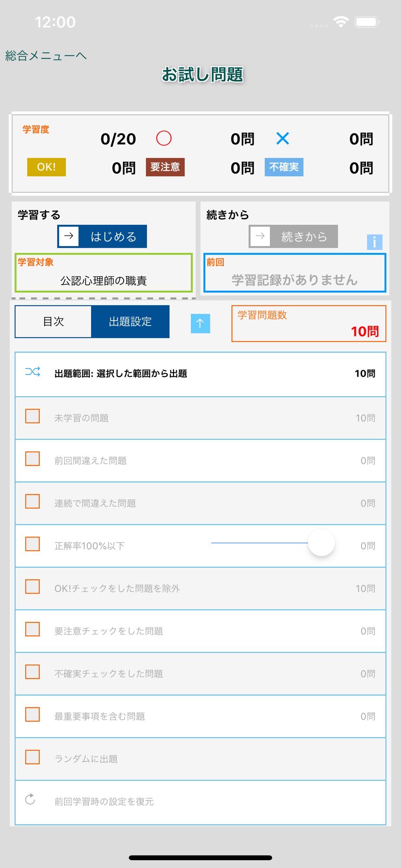Tick the 最重要事項を含む問題 checkbox
The image size is (401, 868).
tap(33, 715)
